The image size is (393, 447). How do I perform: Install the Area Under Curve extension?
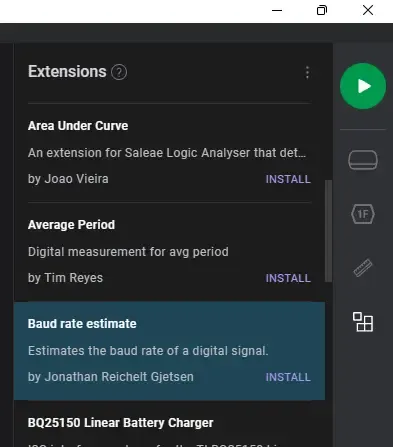tap(288, 179)
